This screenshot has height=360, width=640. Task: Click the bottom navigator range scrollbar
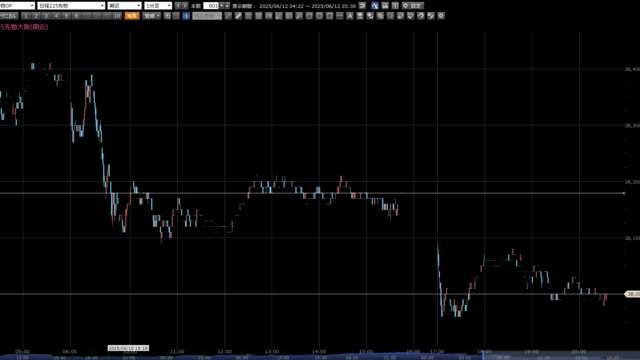pyautogui.click(x=320, y=357)
